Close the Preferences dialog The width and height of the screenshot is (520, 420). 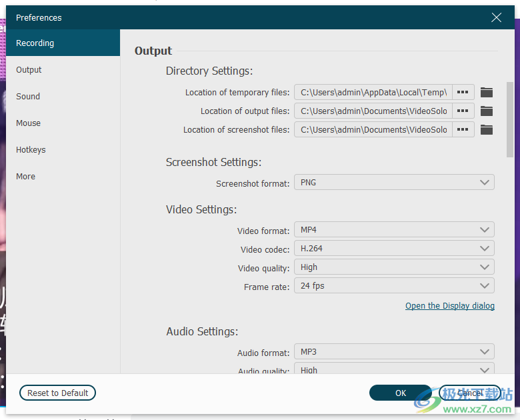pyautogui.click(x=496, y=17)
